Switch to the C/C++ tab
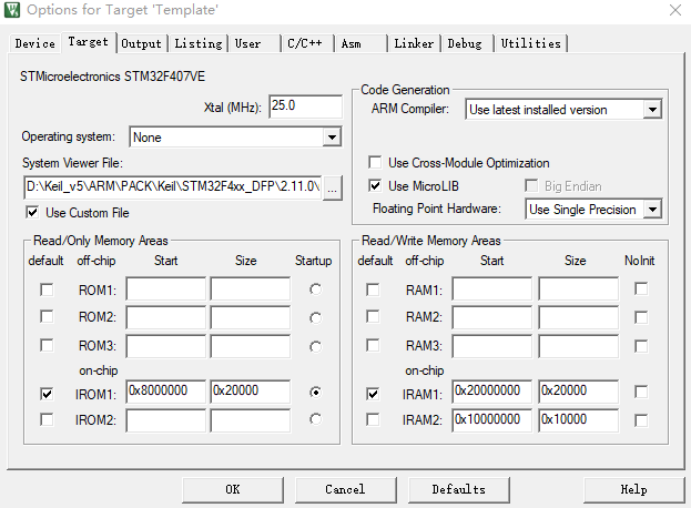Screen dimensions: 692x509 pos(308,44)
